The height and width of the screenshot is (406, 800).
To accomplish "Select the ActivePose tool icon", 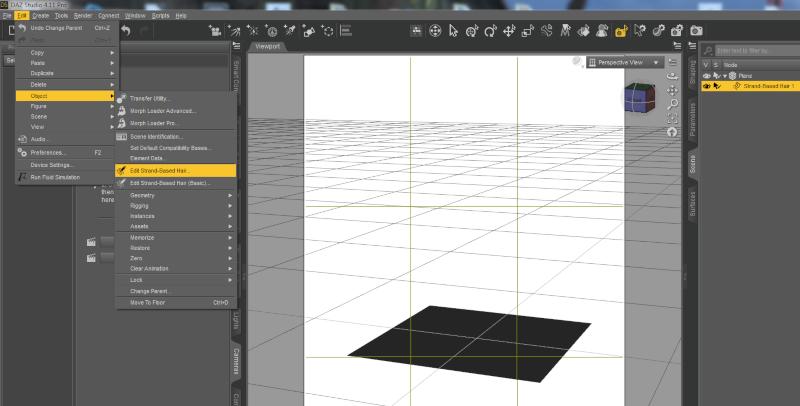I will tap(546, 31).
